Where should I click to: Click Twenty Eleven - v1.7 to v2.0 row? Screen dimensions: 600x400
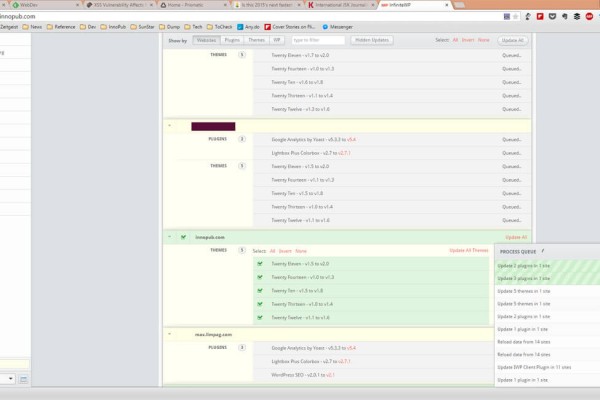[x=392, y=56]
